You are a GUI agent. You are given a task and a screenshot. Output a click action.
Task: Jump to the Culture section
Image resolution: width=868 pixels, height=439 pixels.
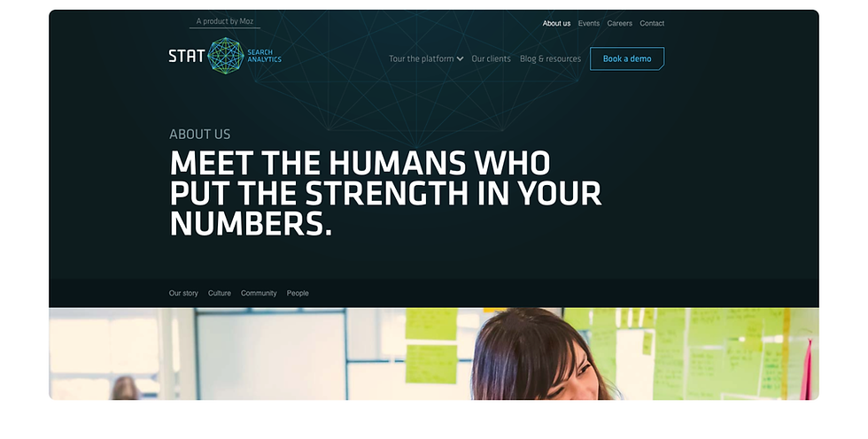(x=220, y=293)
